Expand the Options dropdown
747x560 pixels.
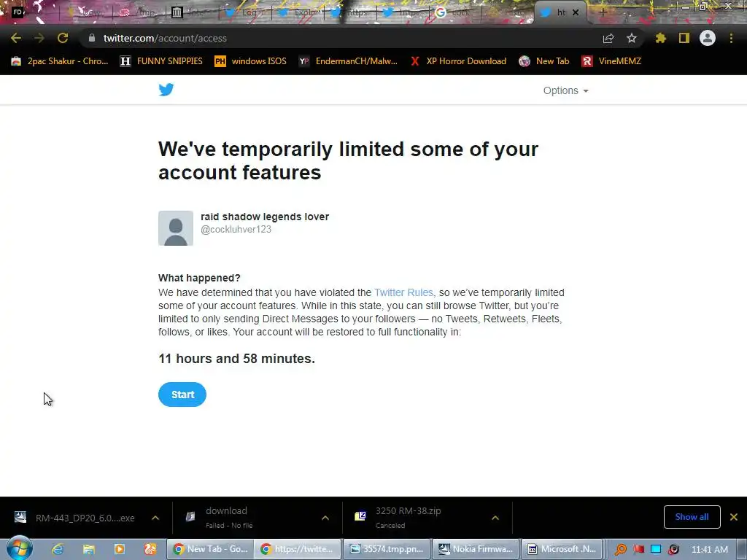pyautogui.click(x=565, y=90)
